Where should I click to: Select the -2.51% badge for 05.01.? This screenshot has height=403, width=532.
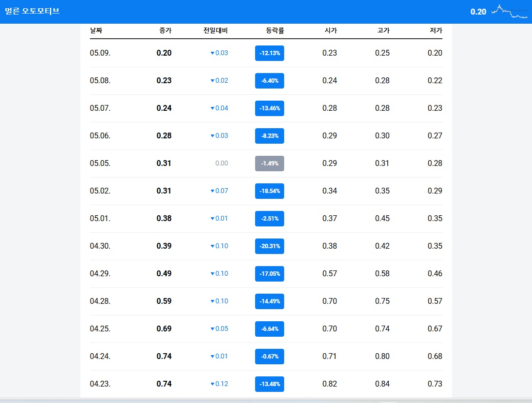pos(270,219)
